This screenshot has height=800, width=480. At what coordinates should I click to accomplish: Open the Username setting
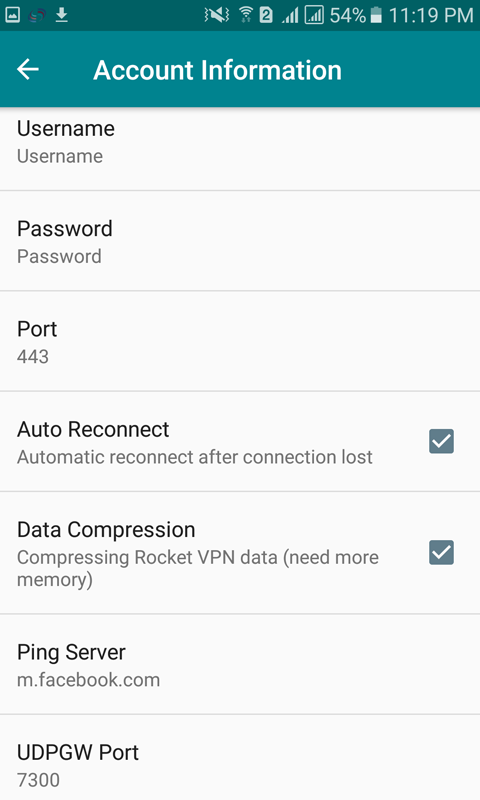pyautogui.click(x=240, y=149)
